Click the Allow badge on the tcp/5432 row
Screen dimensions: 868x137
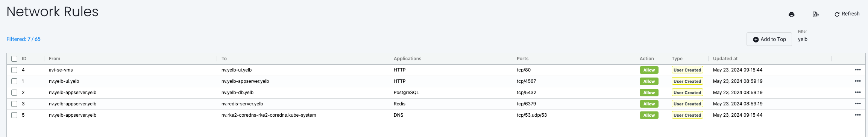[x=649, y=93]
